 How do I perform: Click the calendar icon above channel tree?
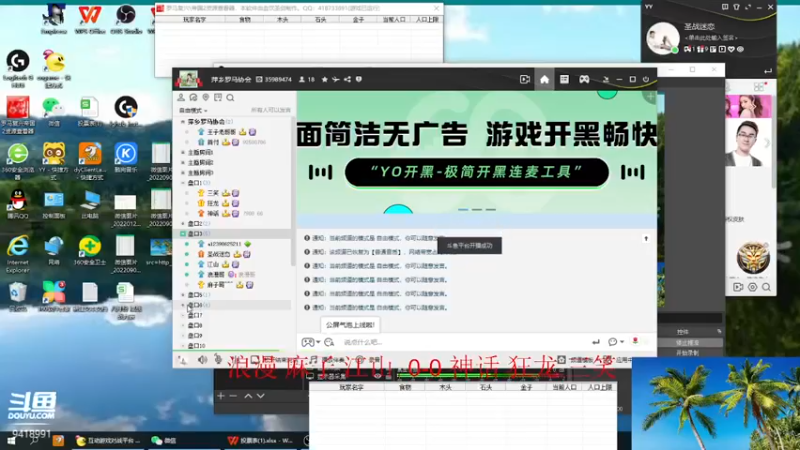point(218,97)
